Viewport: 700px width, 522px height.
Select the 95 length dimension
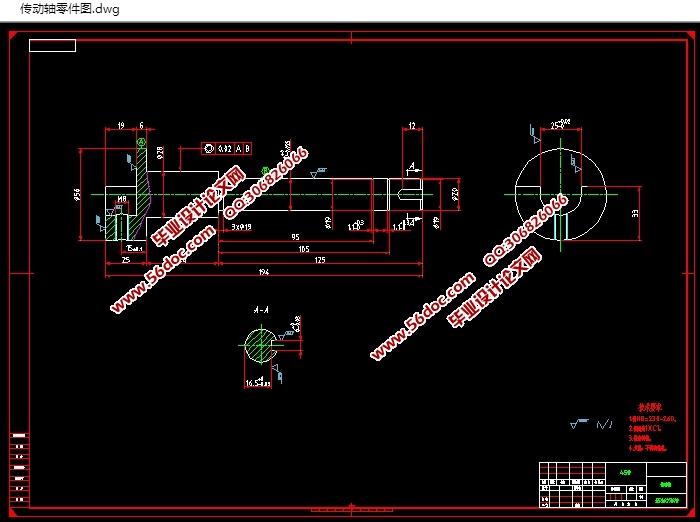coord(295,237)
